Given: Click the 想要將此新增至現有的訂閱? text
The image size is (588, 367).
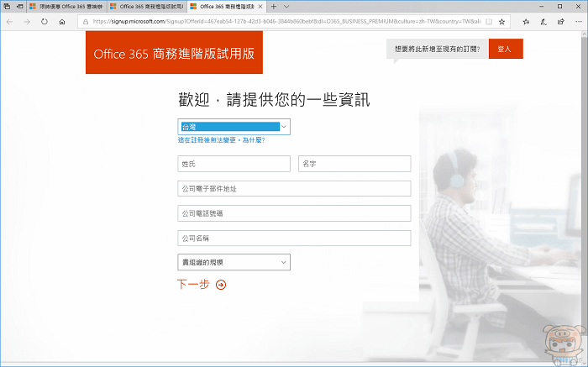Looking at the screenshot, I should [438, 49].
